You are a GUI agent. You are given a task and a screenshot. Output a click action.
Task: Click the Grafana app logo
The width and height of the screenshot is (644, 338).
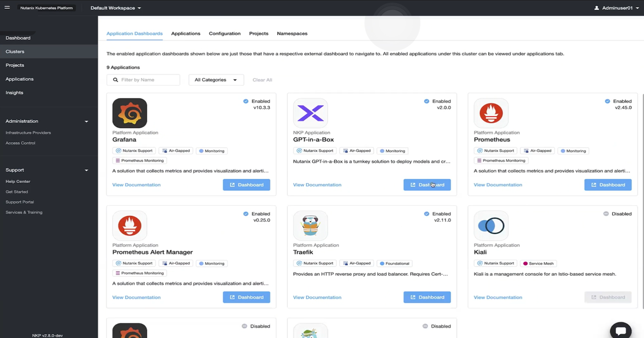129,113
